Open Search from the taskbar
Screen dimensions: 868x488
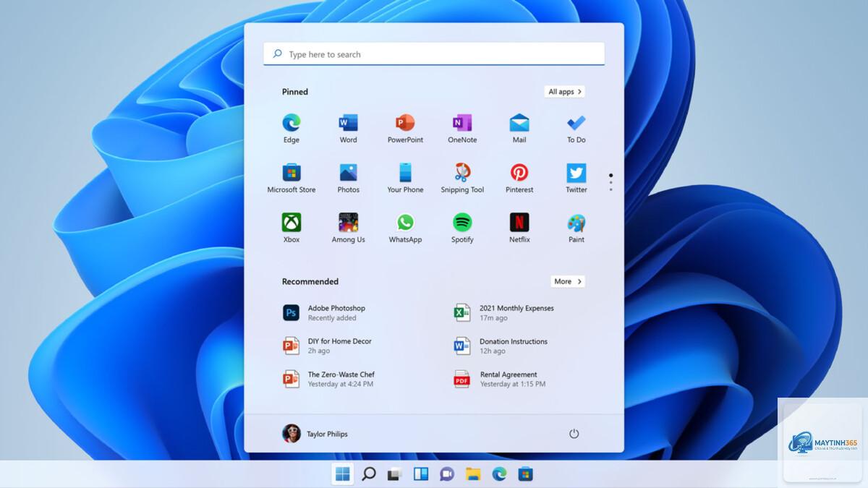[369, 474]
